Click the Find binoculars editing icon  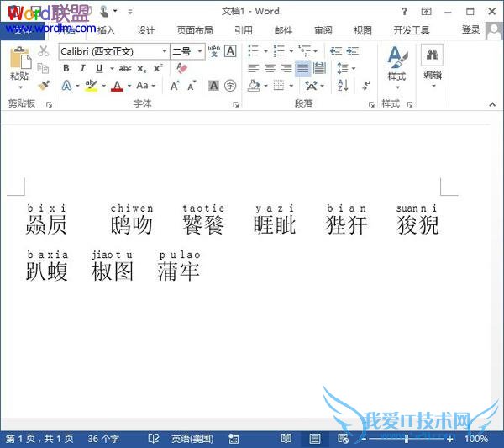(433, 56)
